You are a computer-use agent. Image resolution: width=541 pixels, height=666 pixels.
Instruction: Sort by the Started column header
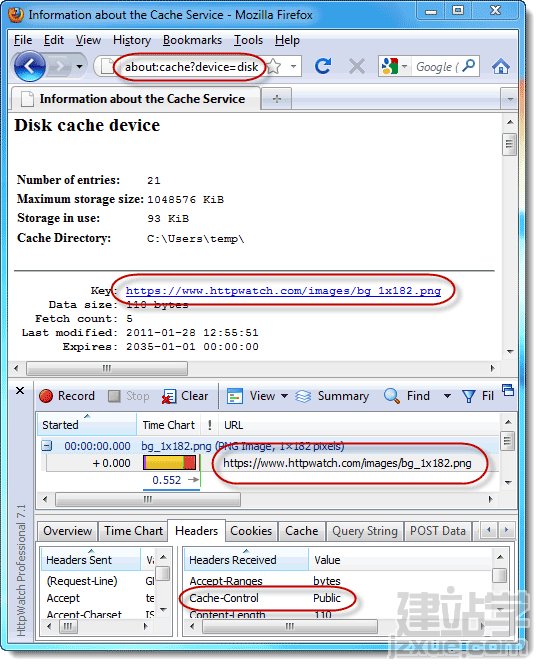88,425
